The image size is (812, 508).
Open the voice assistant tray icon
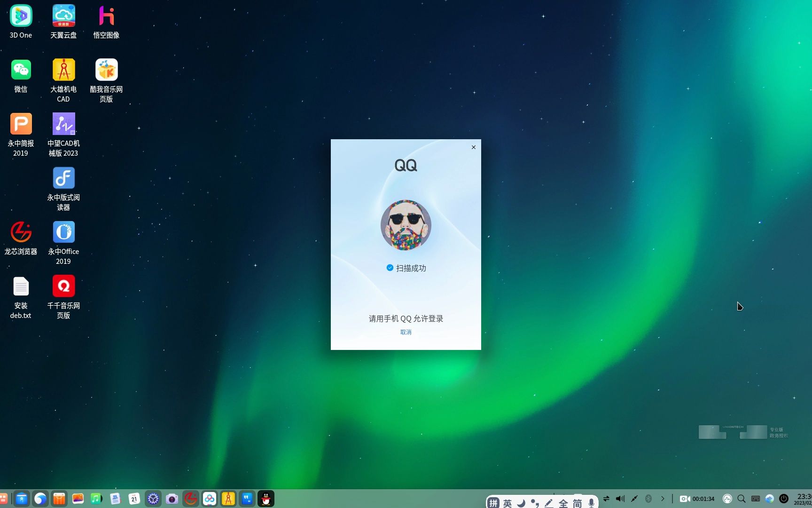click(x=769, y=499)
